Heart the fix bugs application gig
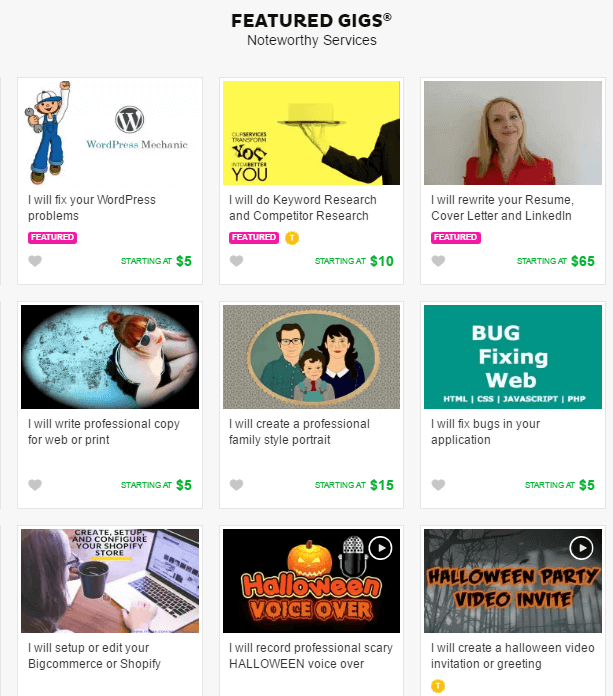Viewport: 613px width, 696px height. [438, 485]
